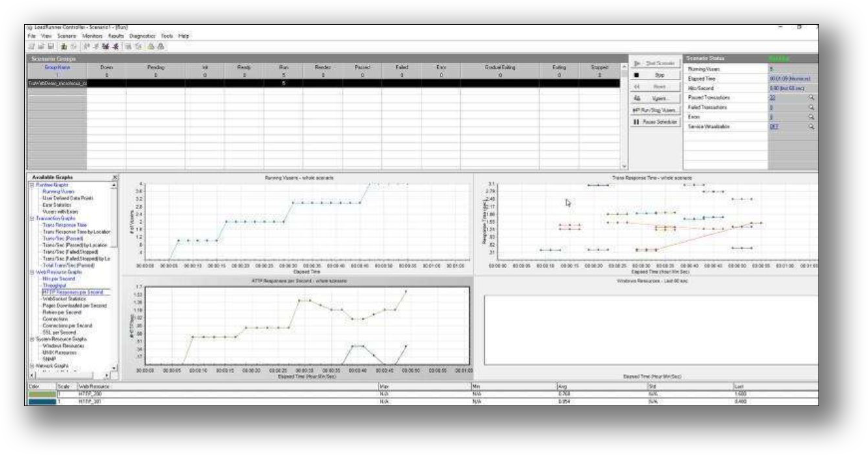This screenshot has width=868, height=455.
Task: Open the Vusers... dialog button
Action: point(654,98)
